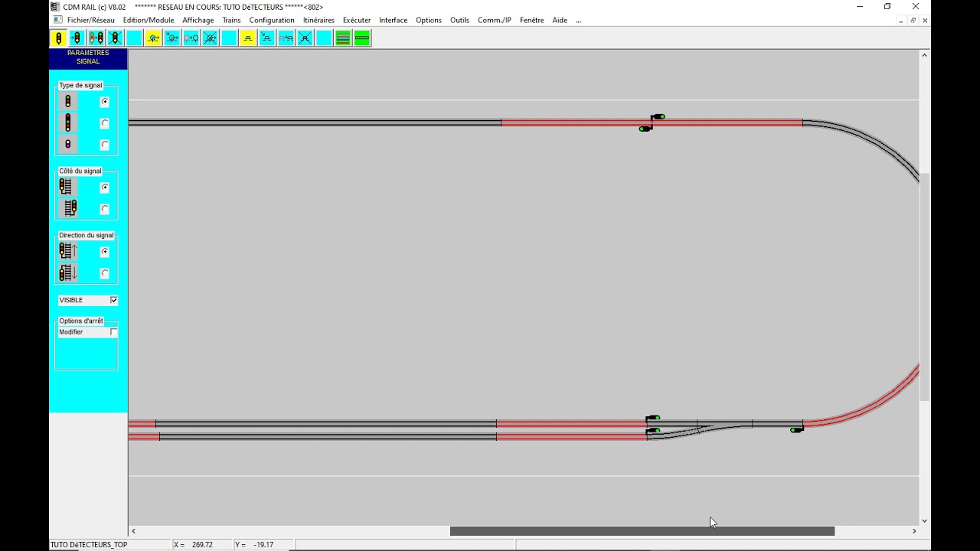Click the upper green signal on top track
The height and width of the screenshot is (551, 980).
[658, 117]
